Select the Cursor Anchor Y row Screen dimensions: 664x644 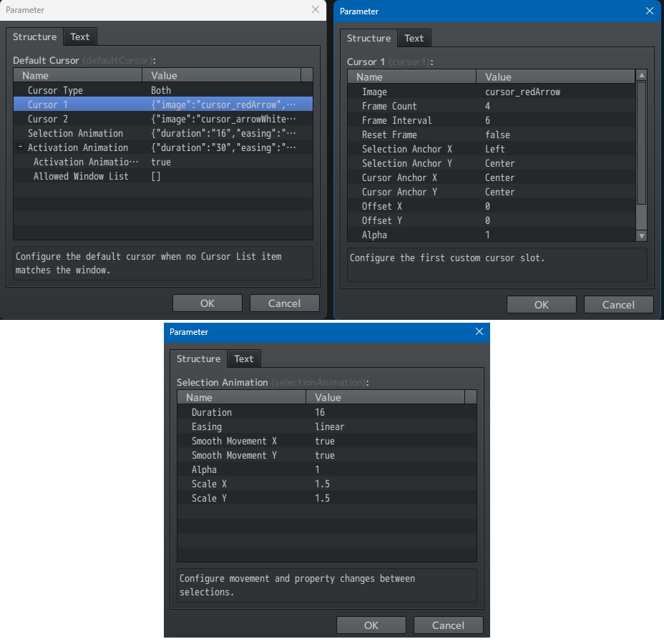[492, 192]
